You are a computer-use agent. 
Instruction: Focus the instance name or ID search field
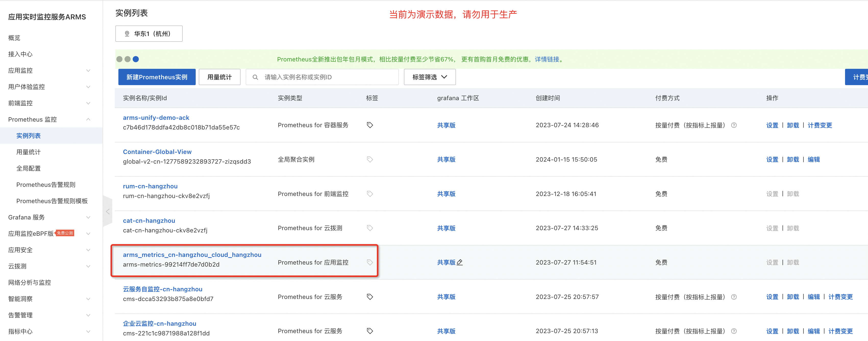click(x=322, y=77)
